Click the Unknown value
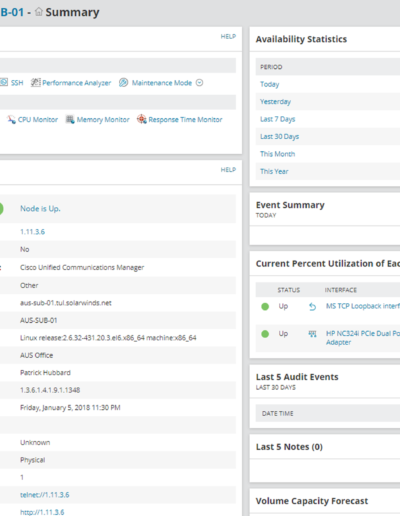400x516 pixels. pos(35,442)
